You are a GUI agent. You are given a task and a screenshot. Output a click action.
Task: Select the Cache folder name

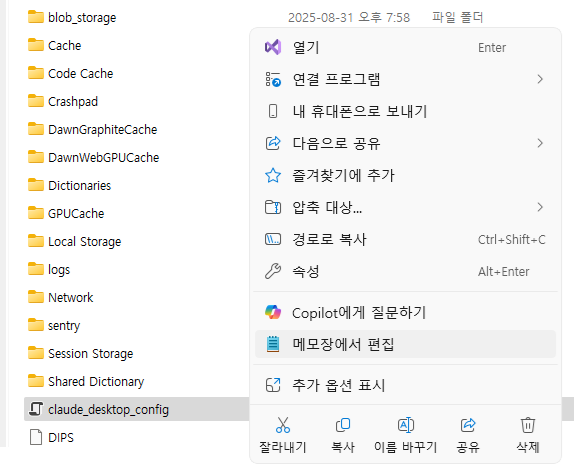point(64,45)
